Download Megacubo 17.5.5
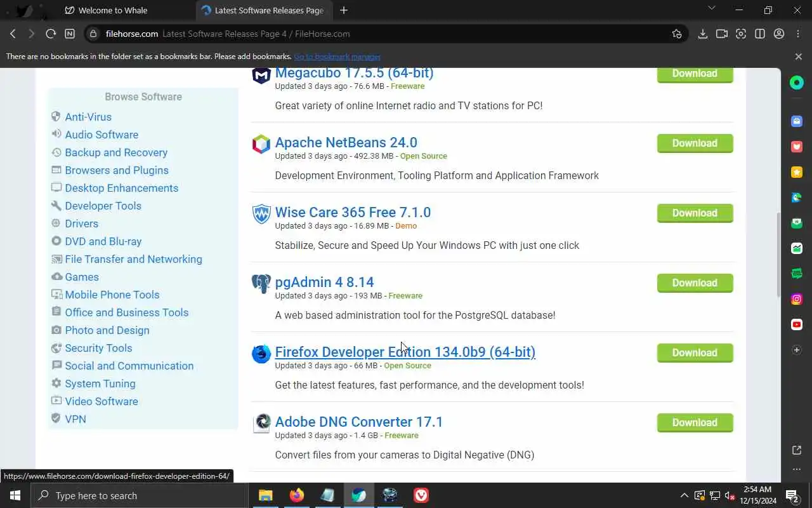This screenshot has height=508, width=812. coord(695,74)
